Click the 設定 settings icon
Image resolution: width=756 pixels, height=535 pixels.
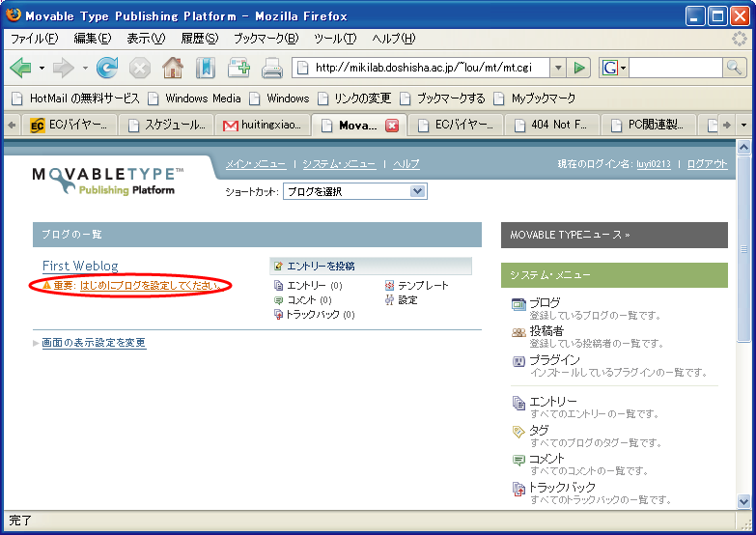(389, 300)
